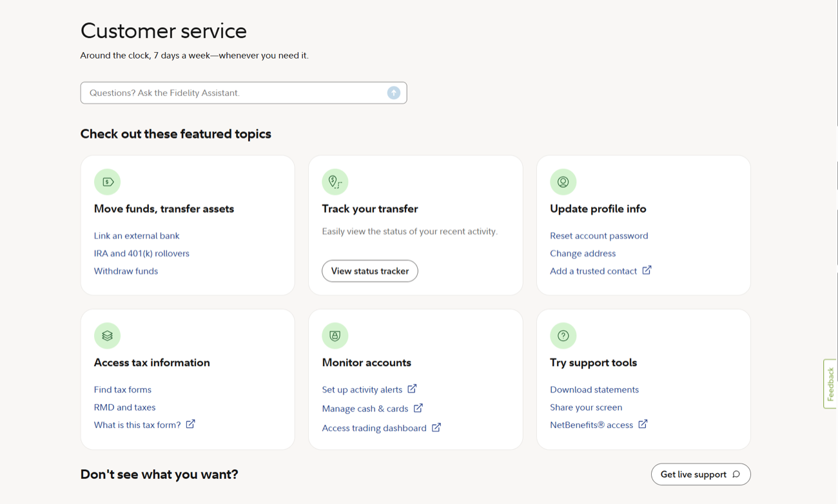This screenshot has height=504, width=838.
Task: Open the Feedback side tab
Action: pos(830,383)
